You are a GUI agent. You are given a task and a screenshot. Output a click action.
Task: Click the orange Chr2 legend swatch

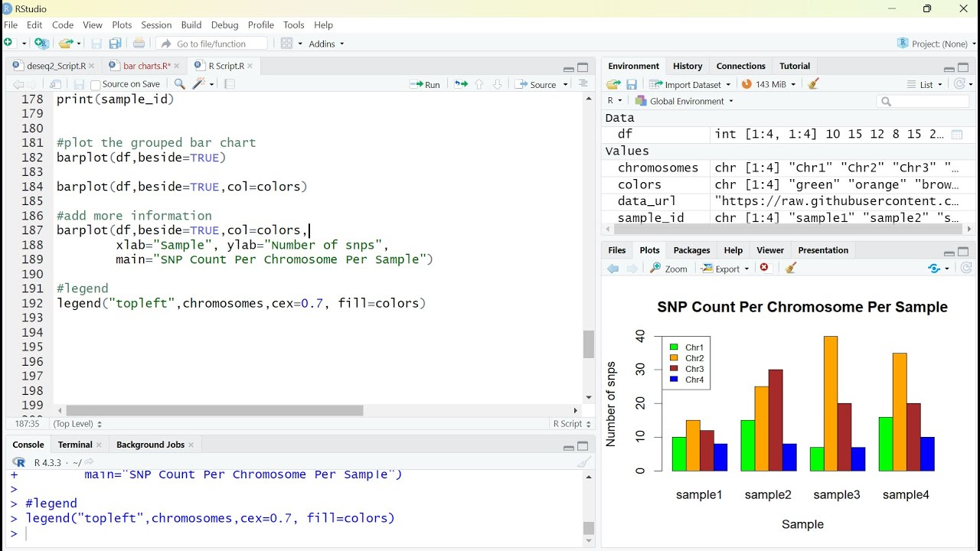[x=674, y=358]
